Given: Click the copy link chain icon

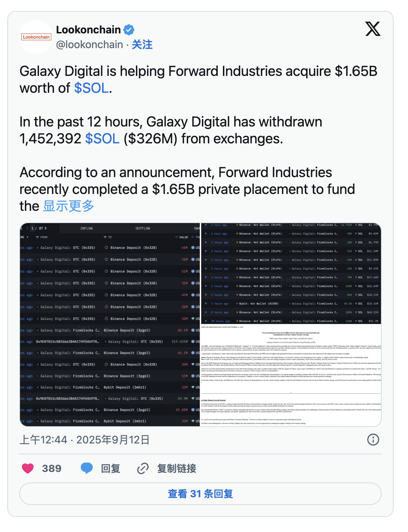Looking at the screenshot, I should (143, 468).
